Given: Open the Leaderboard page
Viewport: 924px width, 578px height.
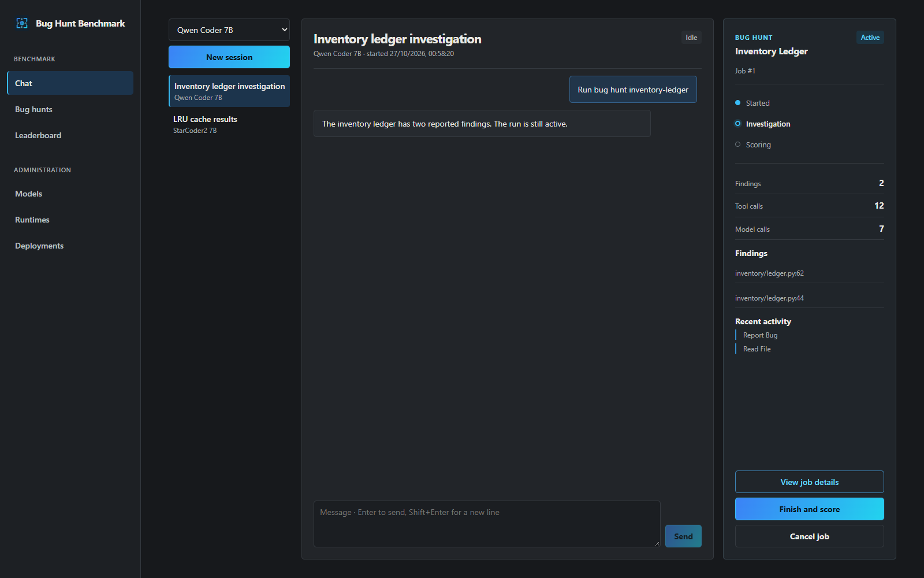Looking at the screenshot, I should [x=70, y=135].
